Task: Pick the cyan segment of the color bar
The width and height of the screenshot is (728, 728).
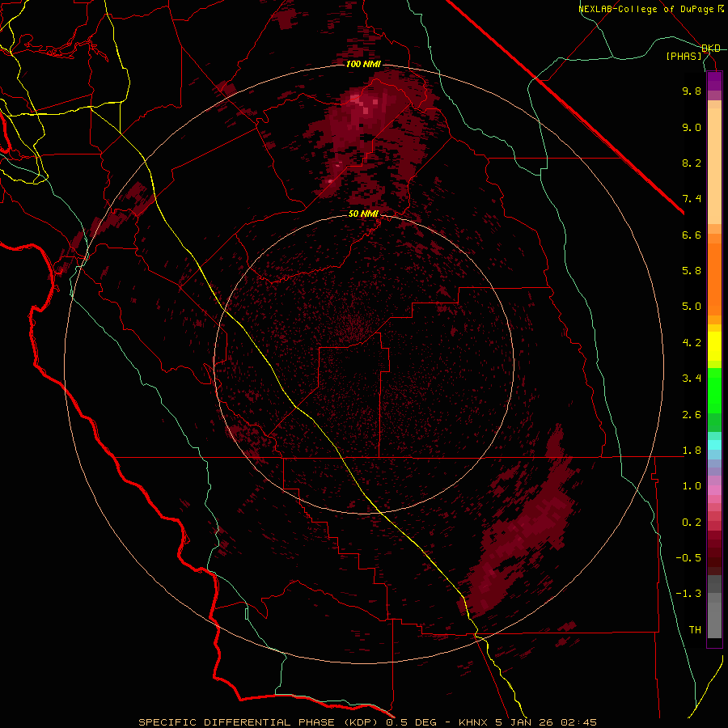Action: 714,445
